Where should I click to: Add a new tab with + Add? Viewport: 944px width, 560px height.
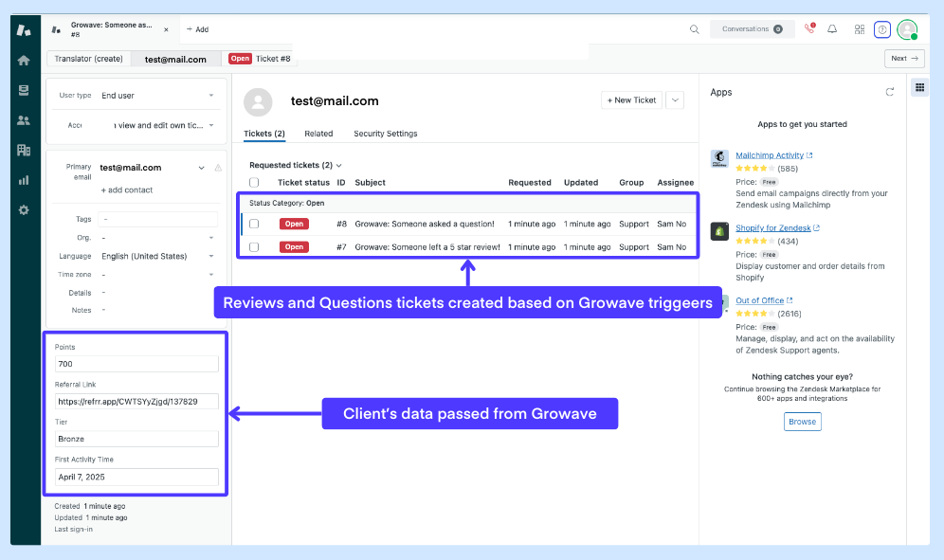197,29
